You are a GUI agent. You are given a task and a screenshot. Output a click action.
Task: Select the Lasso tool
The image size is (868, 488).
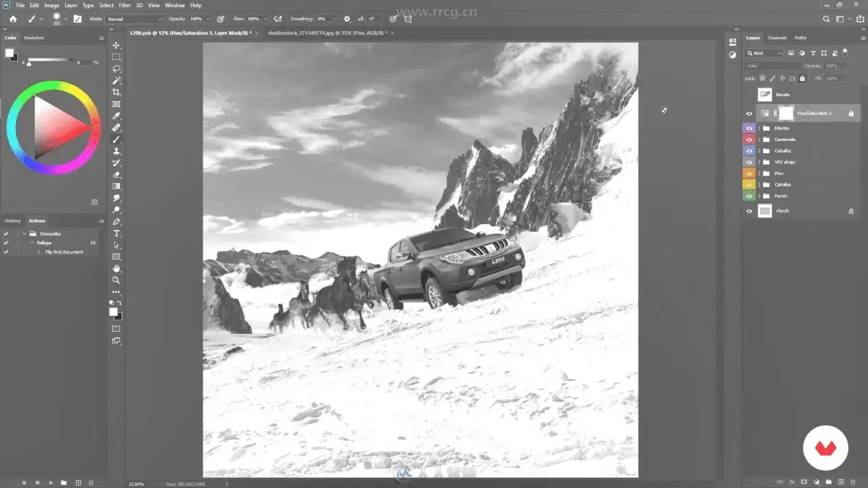116,69
